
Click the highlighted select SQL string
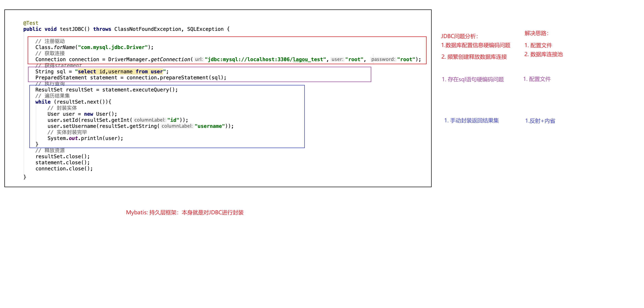pos(120,72)
